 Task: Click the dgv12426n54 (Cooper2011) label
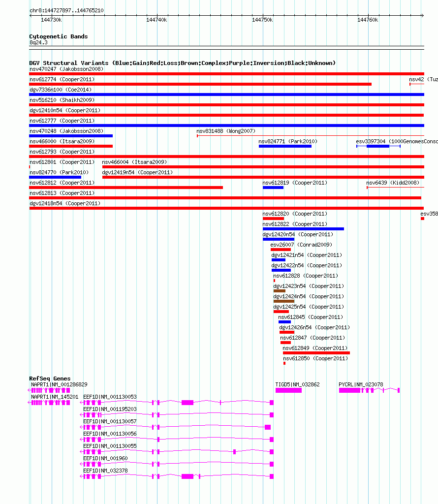click(314, 327)
